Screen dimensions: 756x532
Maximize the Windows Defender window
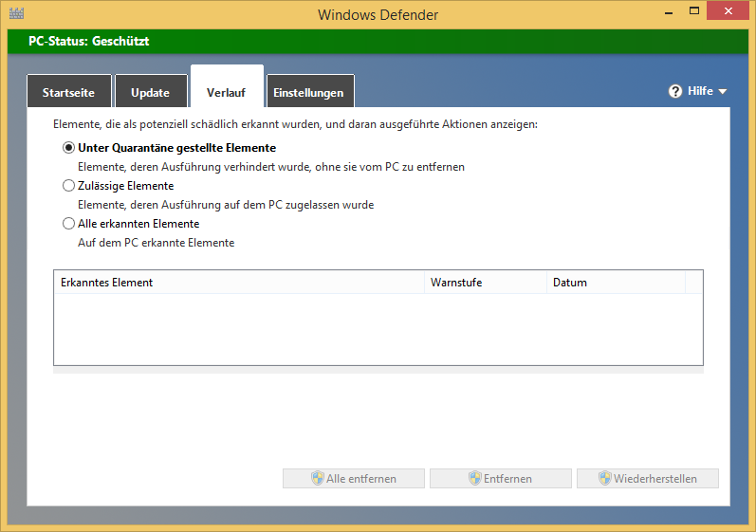[x=693, y=11]
